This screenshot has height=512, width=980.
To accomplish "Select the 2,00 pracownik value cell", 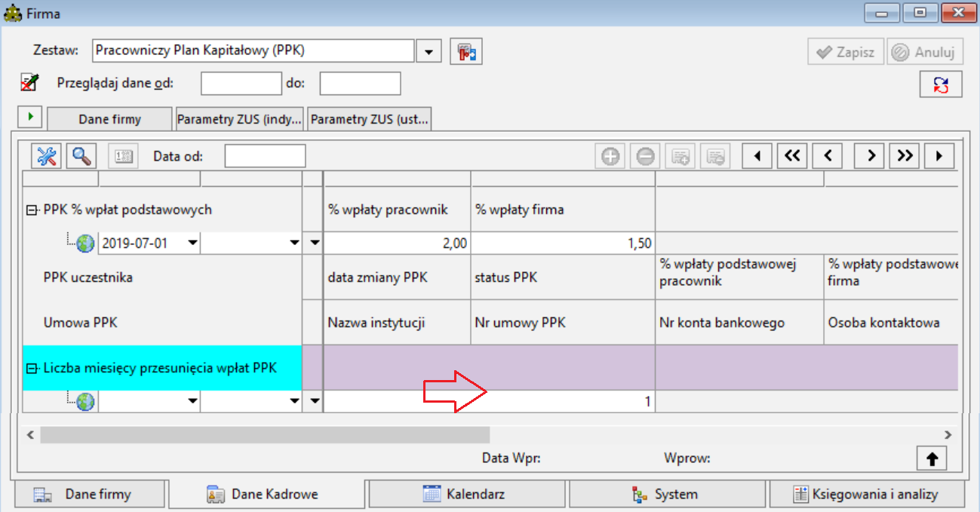I will pyautogui.click(x=398, y=243).
